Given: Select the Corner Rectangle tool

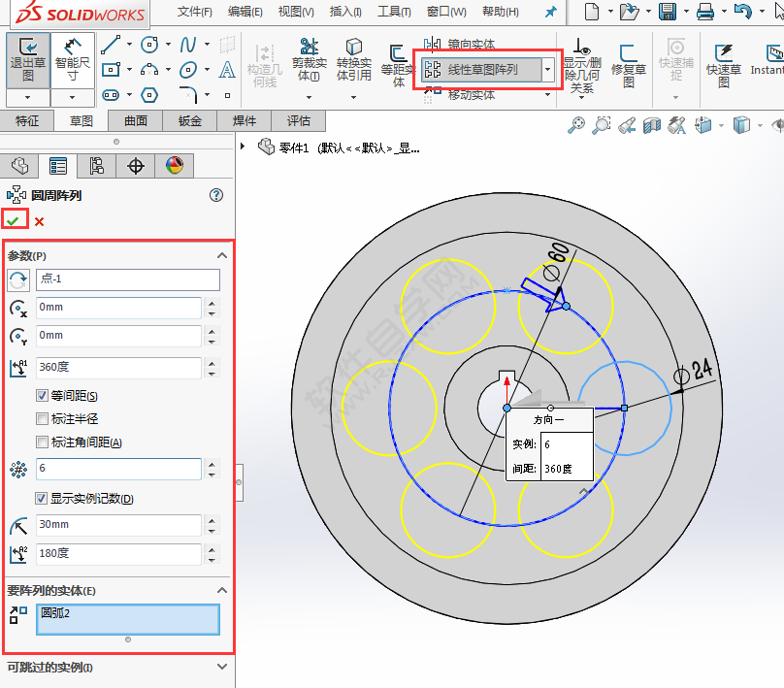Looking at the screenshot, I should click(x=111, y=70).
